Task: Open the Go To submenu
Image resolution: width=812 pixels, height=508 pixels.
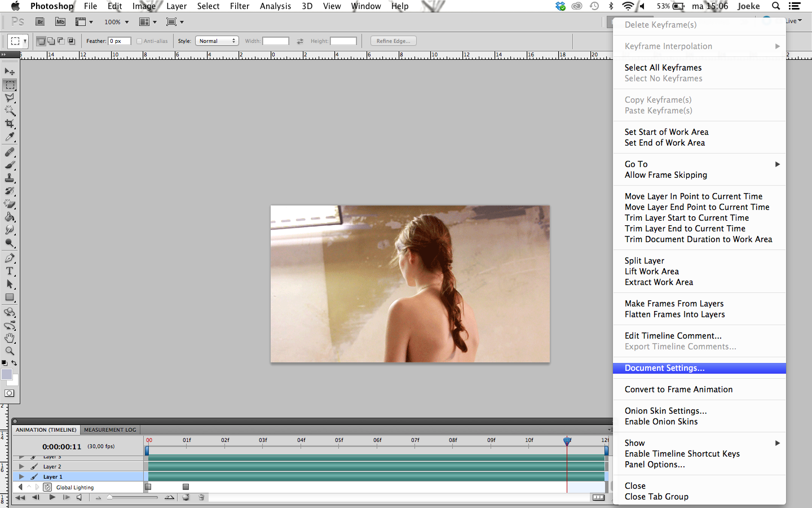Action: tap(699, 164)
